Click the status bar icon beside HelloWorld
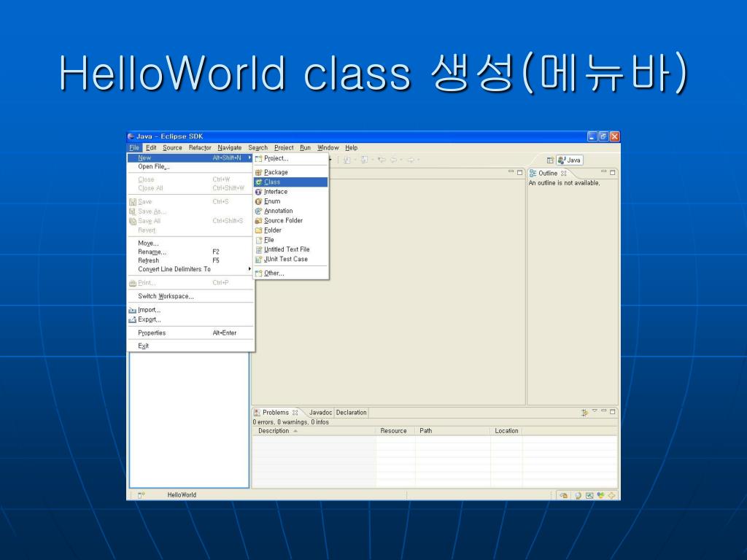The height and width of the screenshot is (560, 747). 141,495
